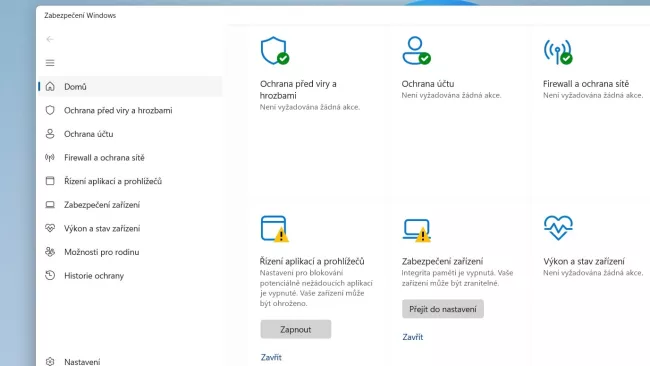Viewport: 650px width, 366px height.
Task: Click the large account icon with green checkmark
Action: coord(416,51)
